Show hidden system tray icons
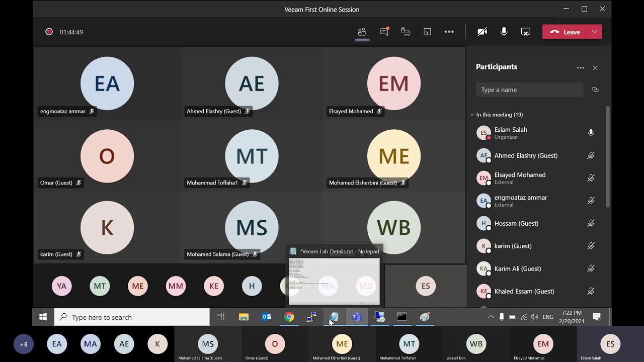This screenshot has height=362, width=644. pos(491,317)
